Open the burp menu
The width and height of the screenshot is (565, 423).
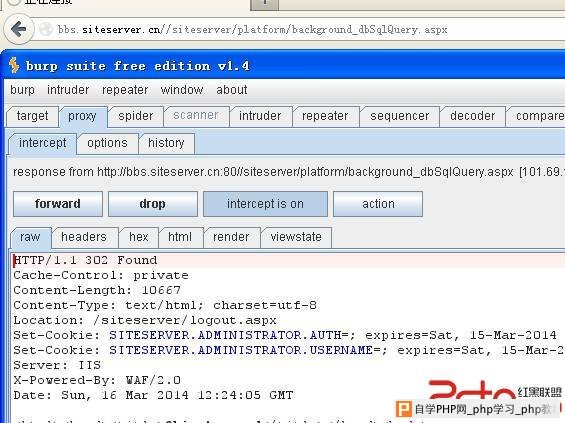tap(22, 90)
